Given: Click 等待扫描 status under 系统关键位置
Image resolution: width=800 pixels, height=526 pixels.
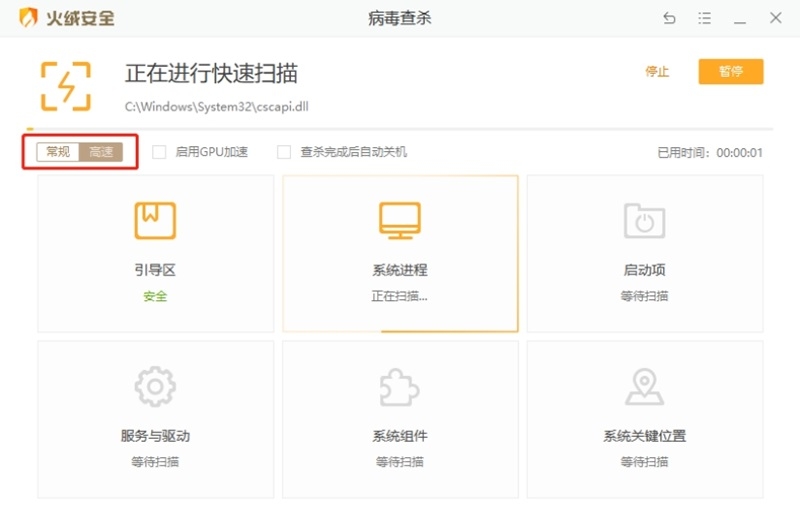Looking at the screenshot, I should (x=644, y=462).
